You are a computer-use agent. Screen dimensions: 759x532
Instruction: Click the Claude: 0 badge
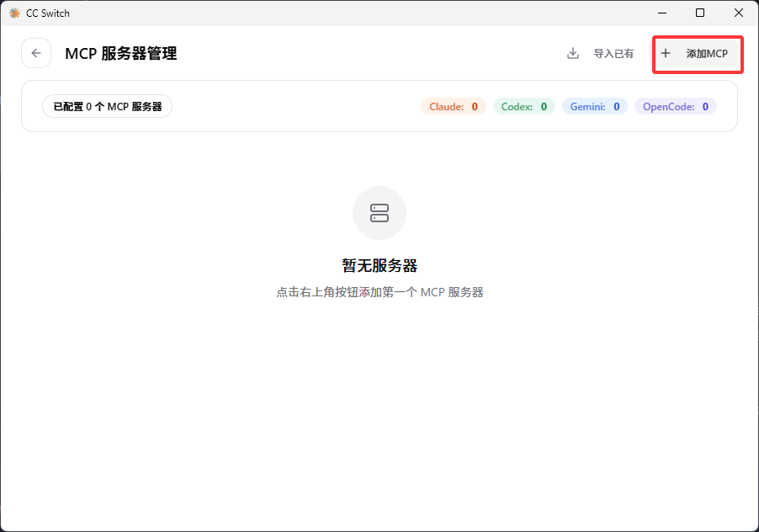coord(454,107)
